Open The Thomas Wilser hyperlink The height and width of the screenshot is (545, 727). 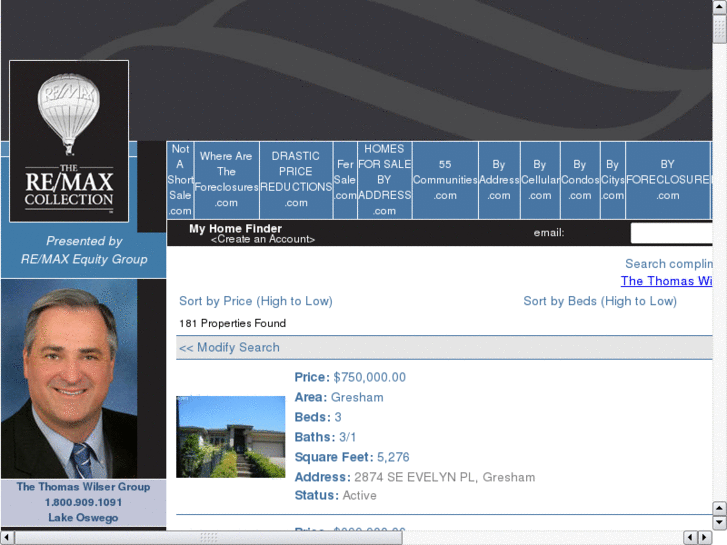point(666,281)
